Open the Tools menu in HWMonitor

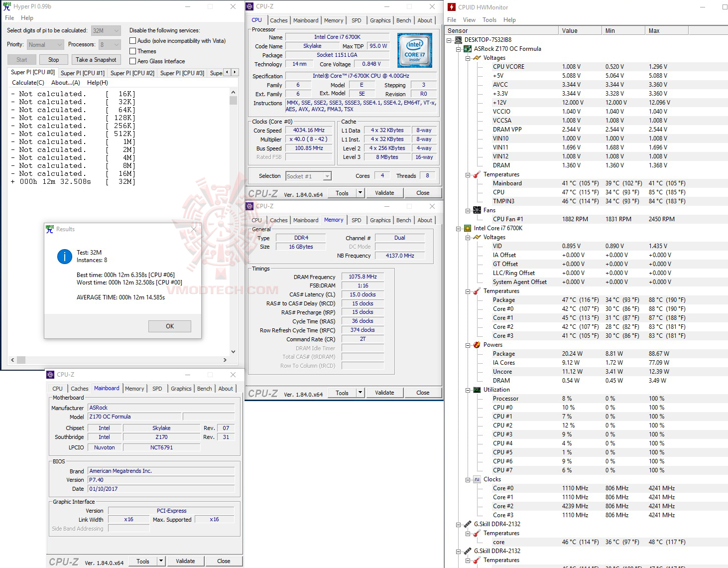tap(489, 20)
